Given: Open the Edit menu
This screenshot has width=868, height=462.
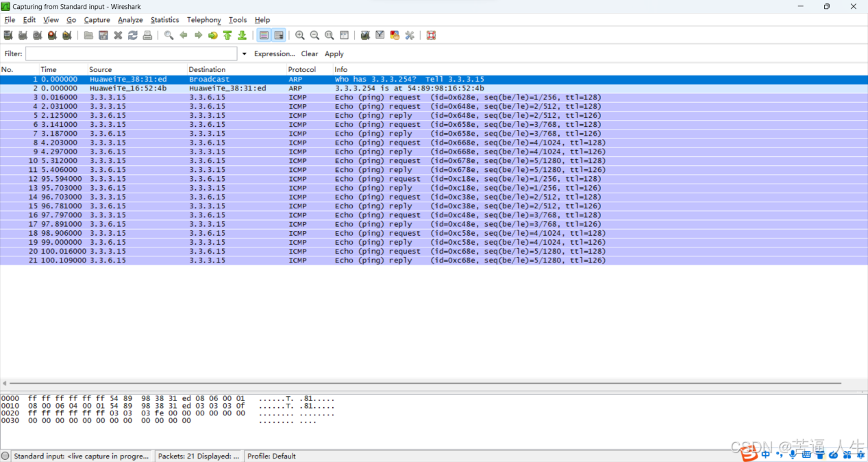Looking at the screenshot, I should (29, 20).
